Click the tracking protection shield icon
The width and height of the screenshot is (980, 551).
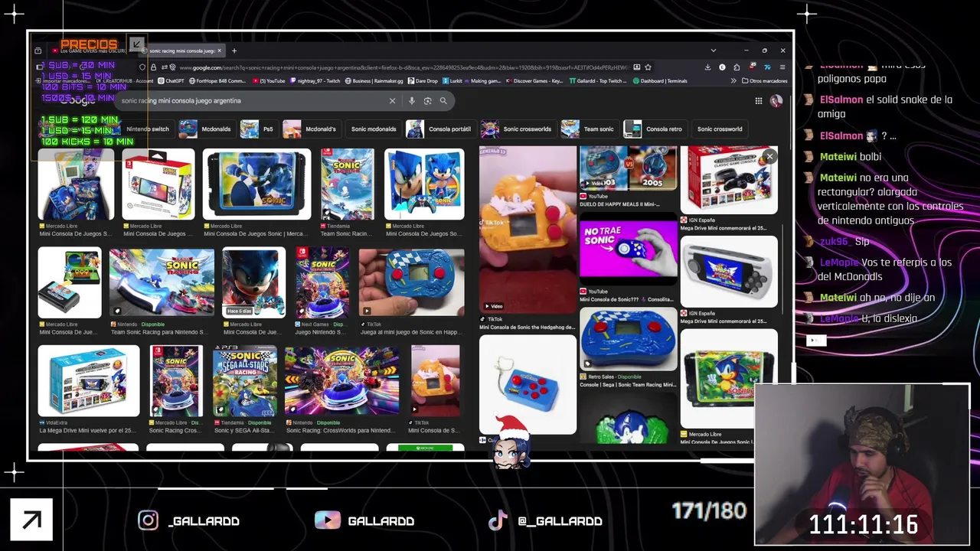[142, 67]
